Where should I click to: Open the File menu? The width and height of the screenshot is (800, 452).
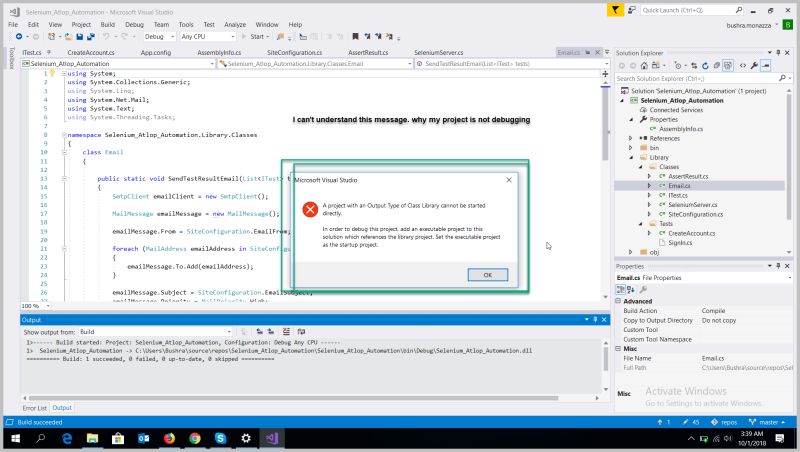13,24
